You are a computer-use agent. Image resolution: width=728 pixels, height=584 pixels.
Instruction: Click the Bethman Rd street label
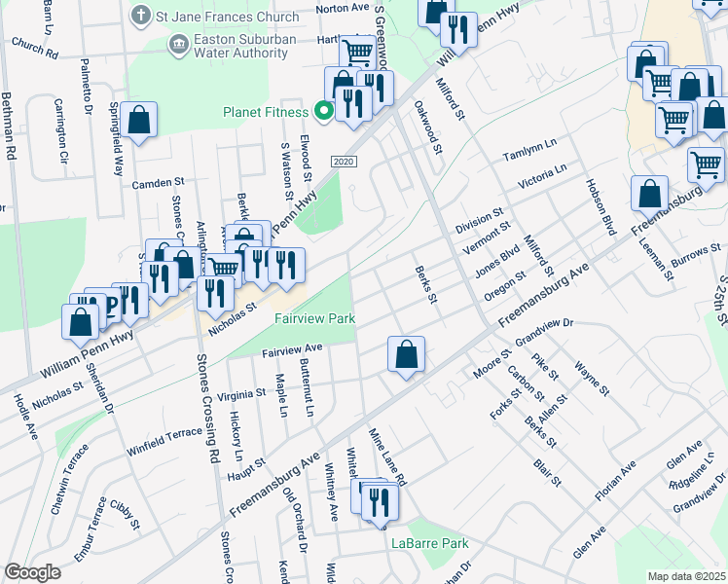tap(9, 127)
